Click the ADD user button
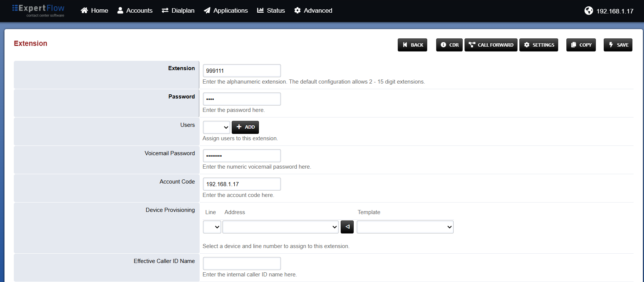Screen dimensions: 644x282 click(x=245, y=127)
